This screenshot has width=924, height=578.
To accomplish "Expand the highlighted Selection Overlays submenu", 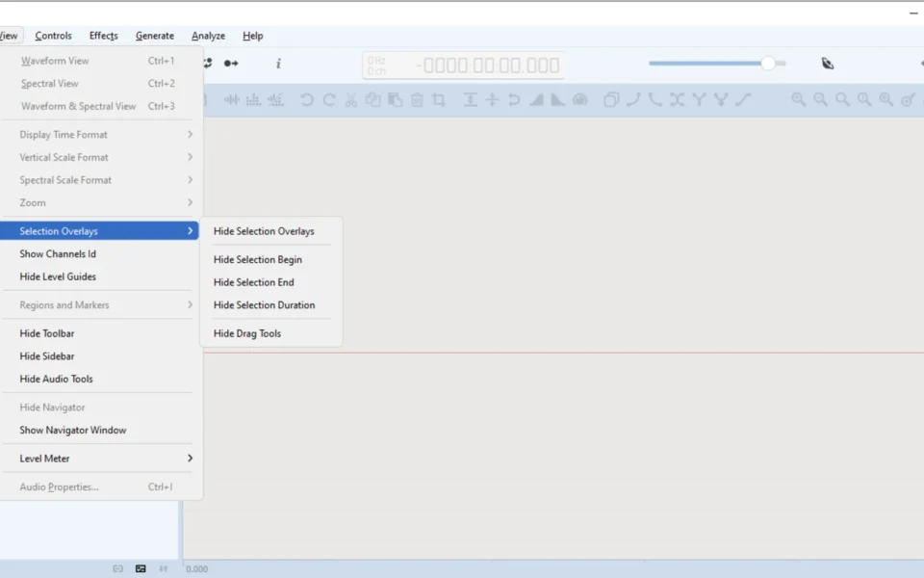I will [99, 231].
